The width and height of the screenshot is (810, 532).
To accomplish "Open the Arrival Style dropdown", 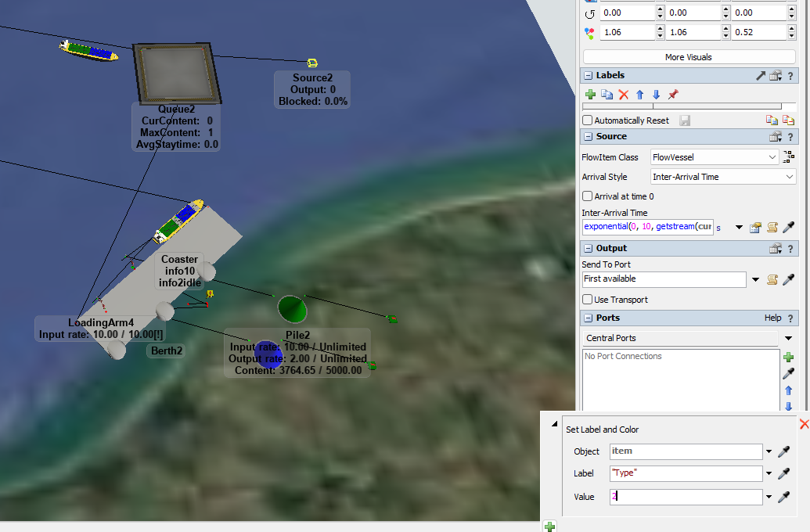I will click(x=723, y=177).
